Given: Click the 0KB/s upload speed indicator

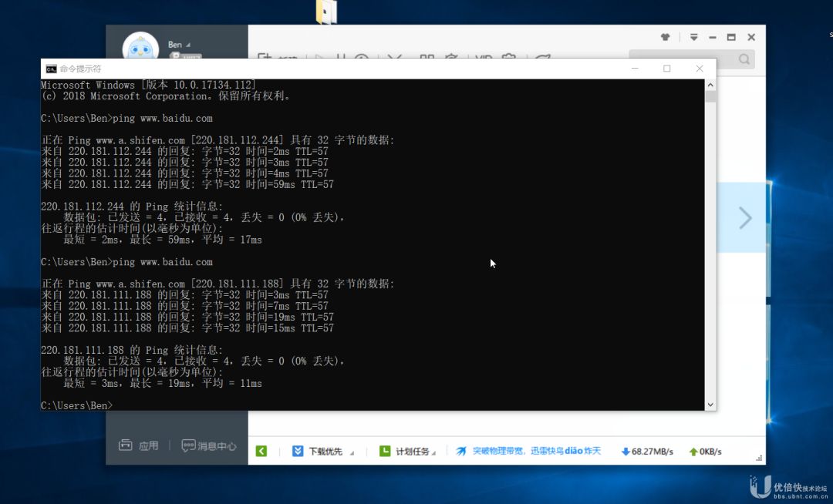Looking at the screenshot, I should pos(706,452).
